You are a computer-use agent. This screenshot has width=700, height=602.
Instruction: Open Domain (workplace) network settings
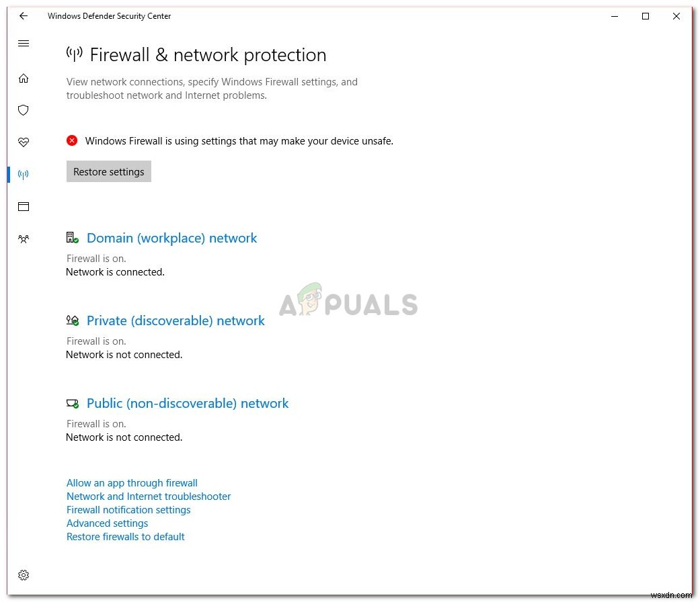point(171,238)
